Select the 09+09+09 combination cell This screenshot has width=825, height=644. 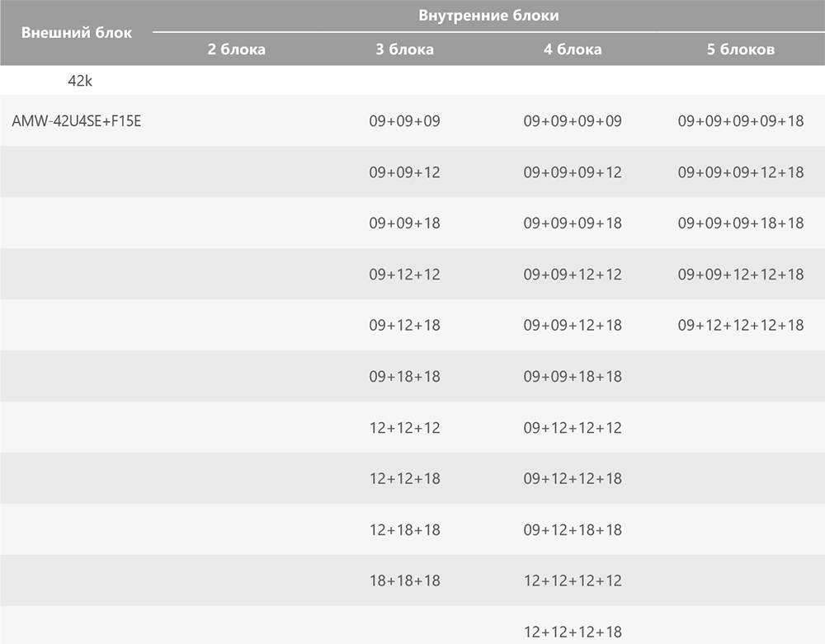click(404, 121)
